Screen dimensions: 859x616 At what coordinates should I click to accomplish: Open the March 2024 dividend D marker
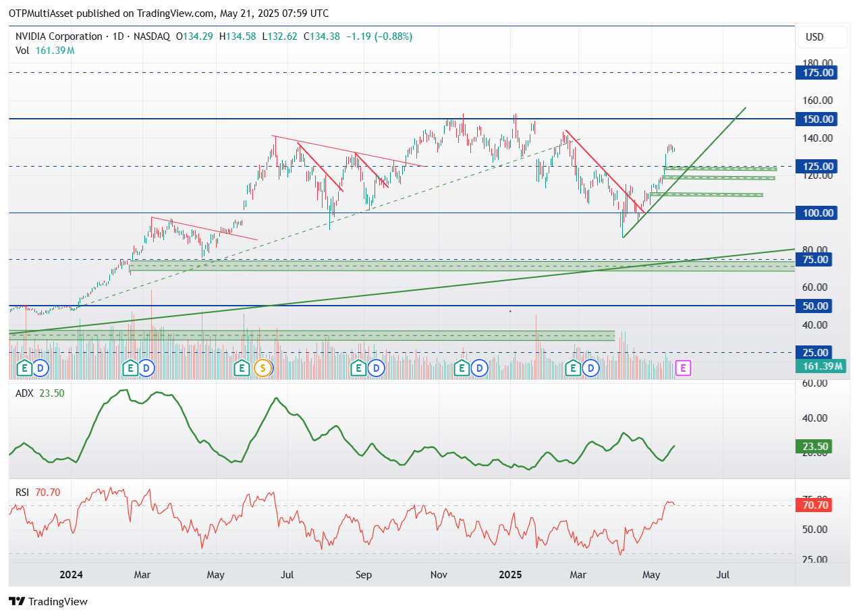[146, 368]
